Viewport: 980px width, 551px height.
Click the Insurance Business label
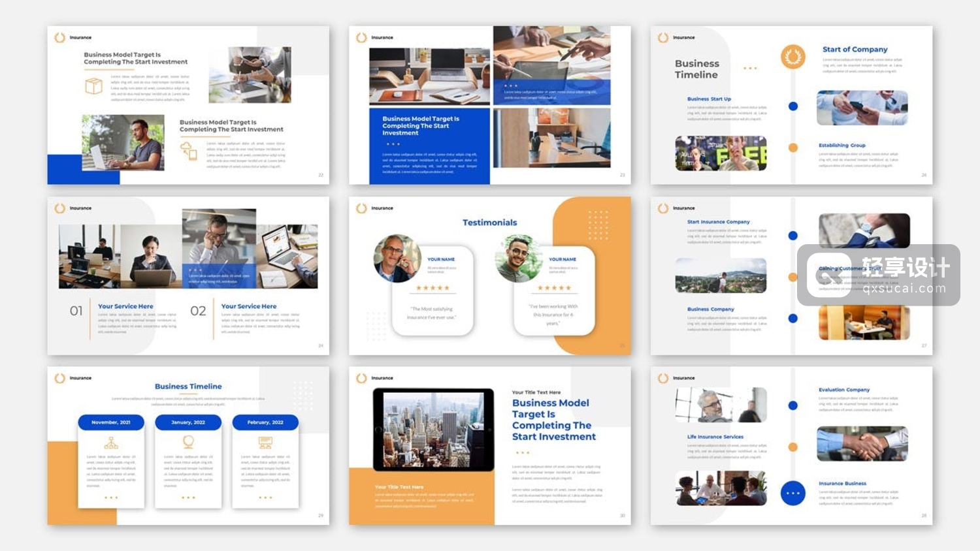843,484
